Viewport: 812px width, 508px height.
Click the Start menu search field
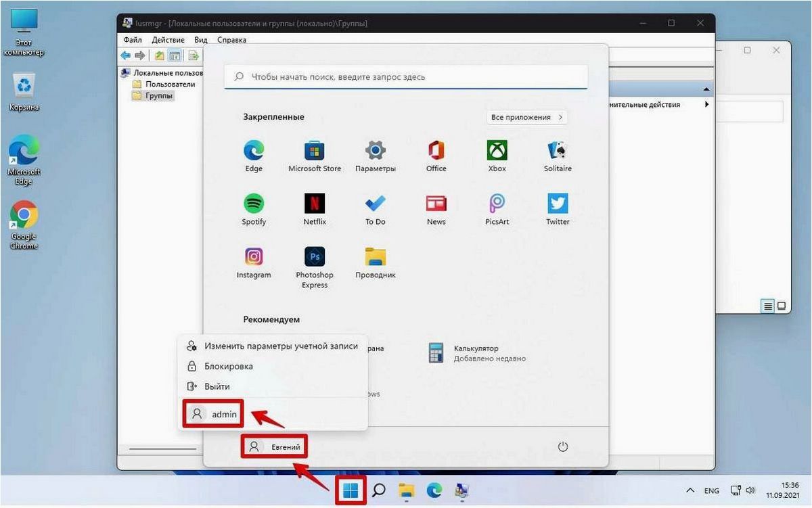406,77
